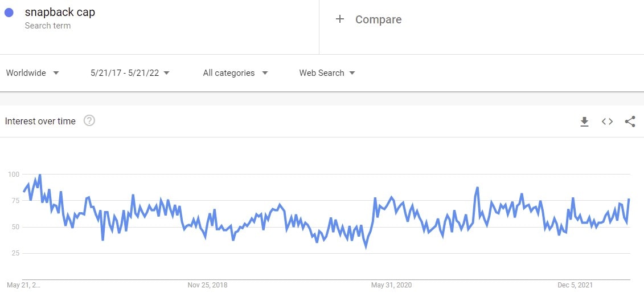Select the Dec 5, 2021 axis label
Image resolution: width=644 pixels, height=300 pixels.
coord(575,285)
